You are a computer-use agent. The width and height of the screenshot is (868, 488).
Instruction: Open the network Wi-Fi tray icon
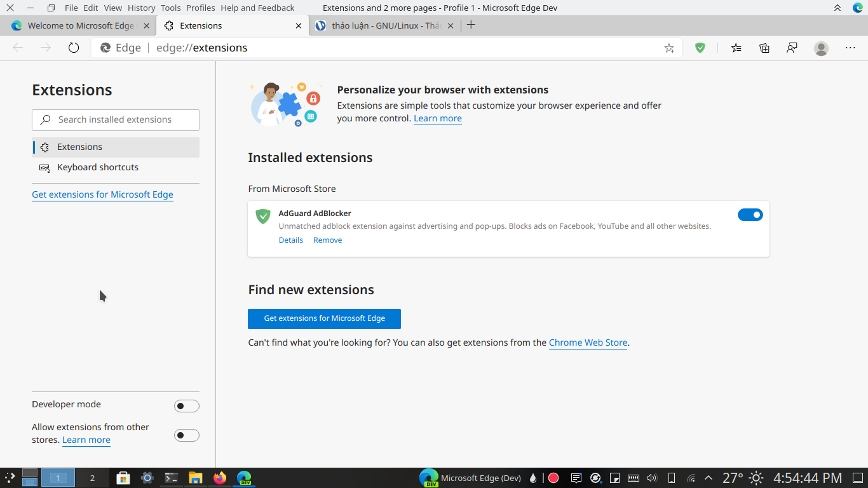coord(691,478)
